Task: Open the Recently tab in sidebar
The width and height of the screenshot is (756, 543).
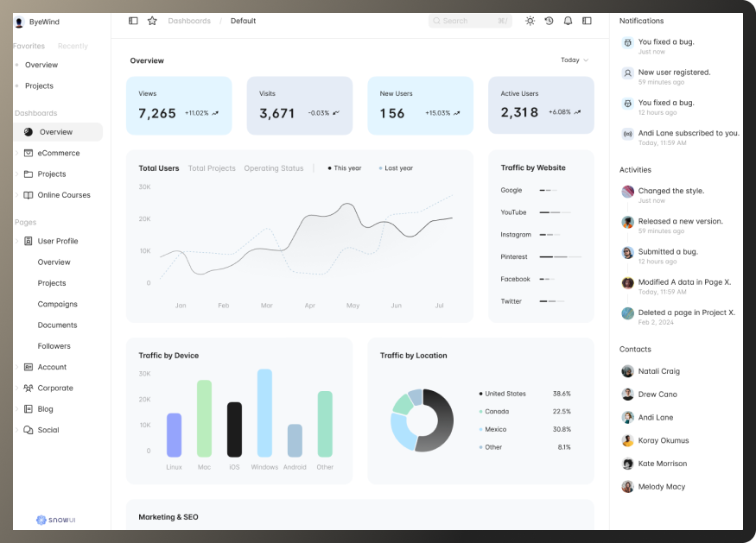Action: pos(73,46)
